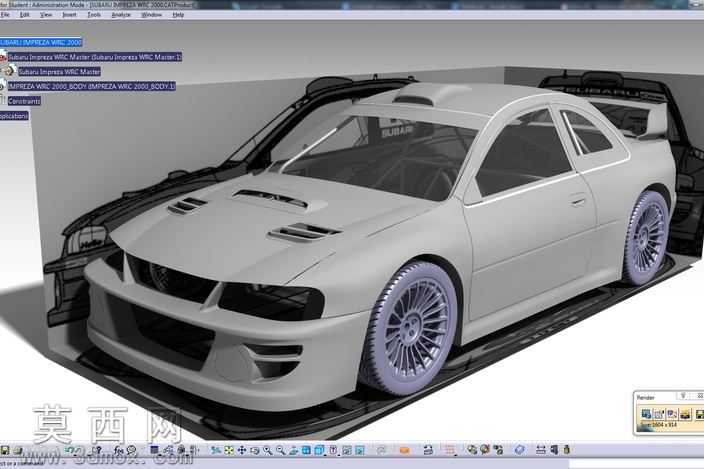This screenshot has height=469, width=704.
Task: Click the Fly mode icon
Action: (x=216, y=450)
